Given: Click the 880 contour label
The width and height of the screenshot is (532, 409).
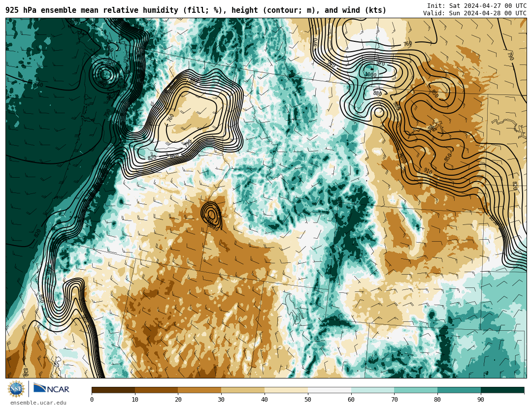Looking at the screenshot, I should tap(377, 93).
